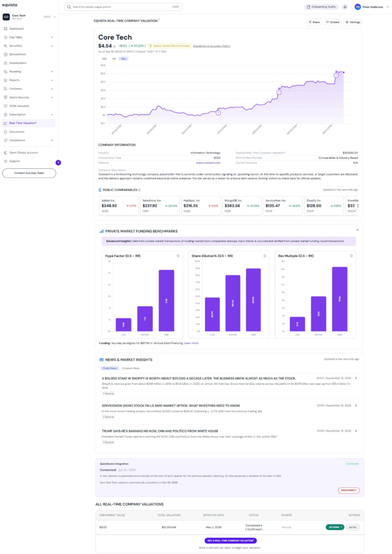Click the Share Dilution% info icon
Screen dimensions: 392x554
tap(264, 256)
